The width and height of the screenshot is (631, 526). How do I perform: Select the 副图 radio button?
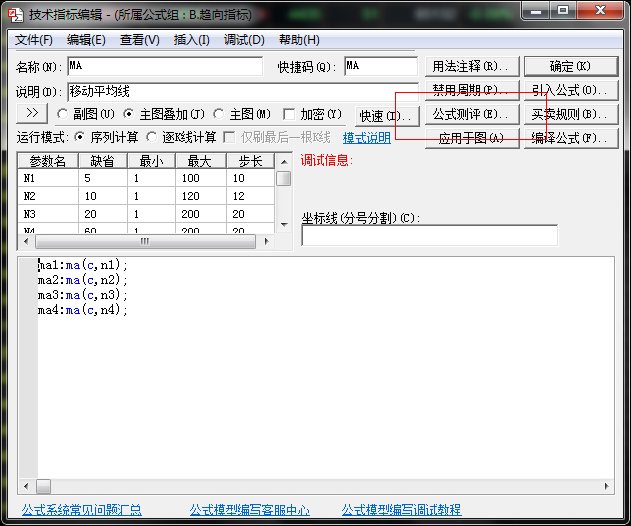point(63,115)
